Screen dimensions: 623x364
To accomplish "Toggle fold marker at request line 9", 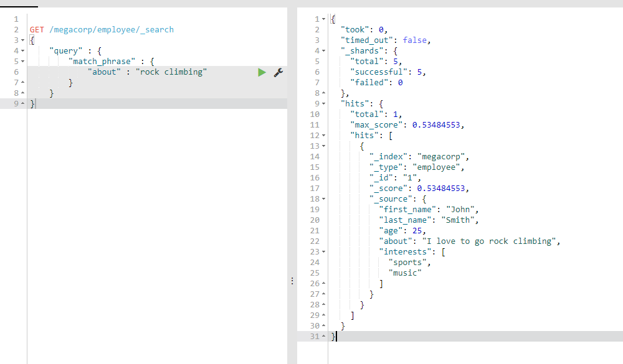I will (22, 104).
